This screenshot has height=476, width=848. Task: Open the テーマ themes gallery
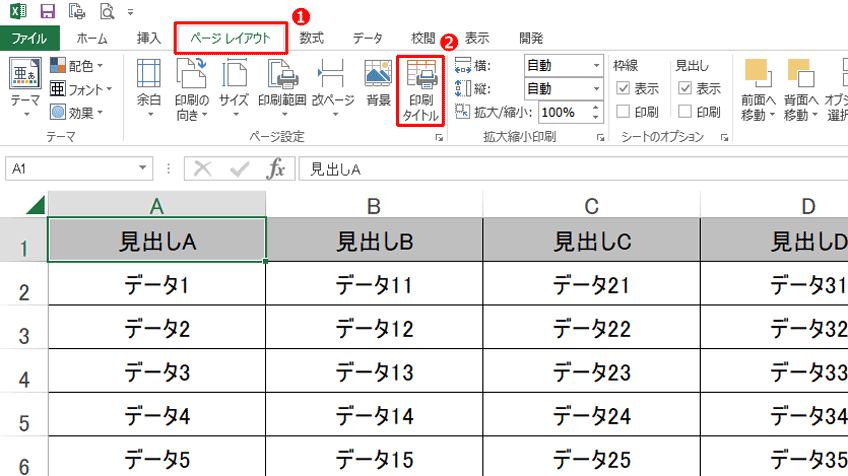pyautogui.click(x=25, y=88)
